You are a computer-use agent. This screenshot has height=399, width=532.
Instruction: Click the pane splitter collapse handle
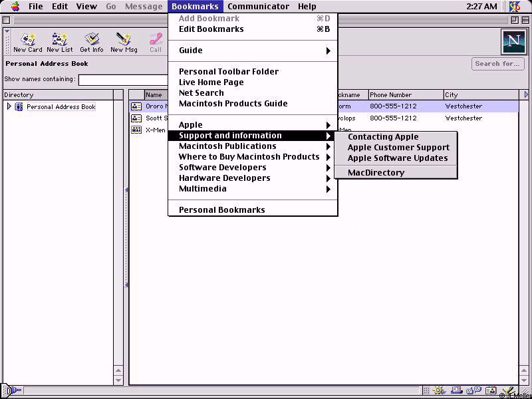pos(126,237)
